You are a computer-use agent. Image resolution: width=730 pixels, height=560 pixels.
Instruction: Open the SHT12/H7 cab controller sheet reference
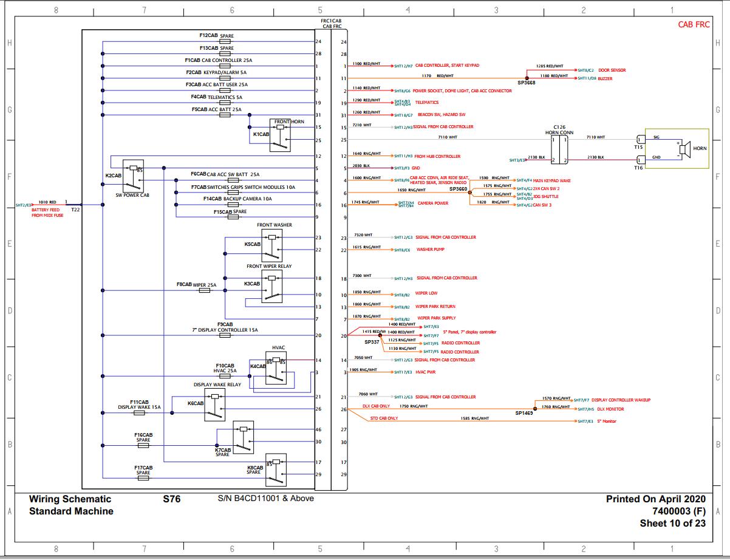pos(403,66)
